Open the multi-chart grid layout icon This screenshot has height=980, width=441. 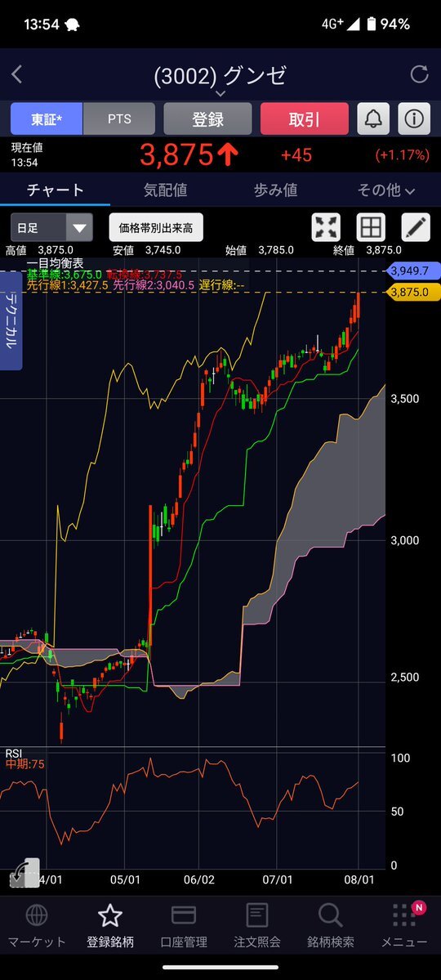371,227
